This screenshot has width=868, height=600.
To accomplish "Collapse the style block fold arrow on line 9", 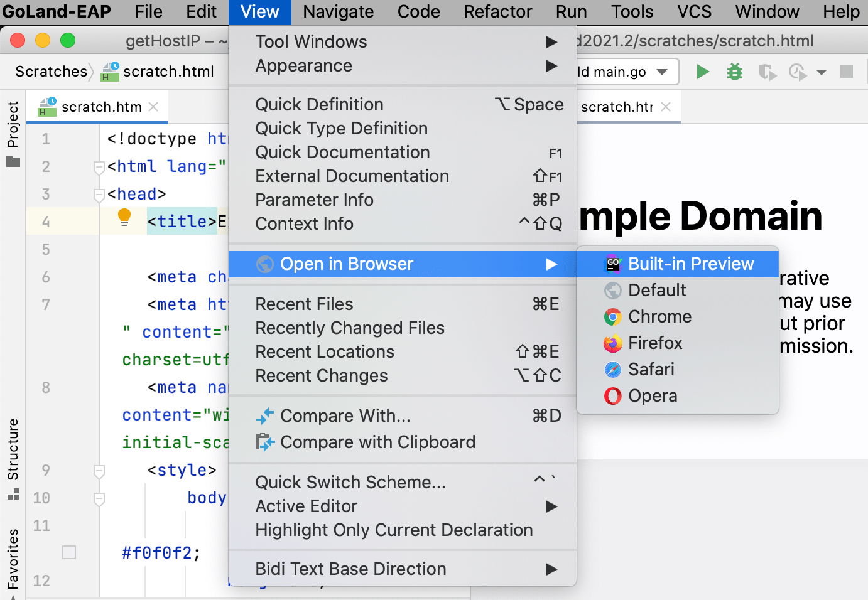I will point(99,470).
